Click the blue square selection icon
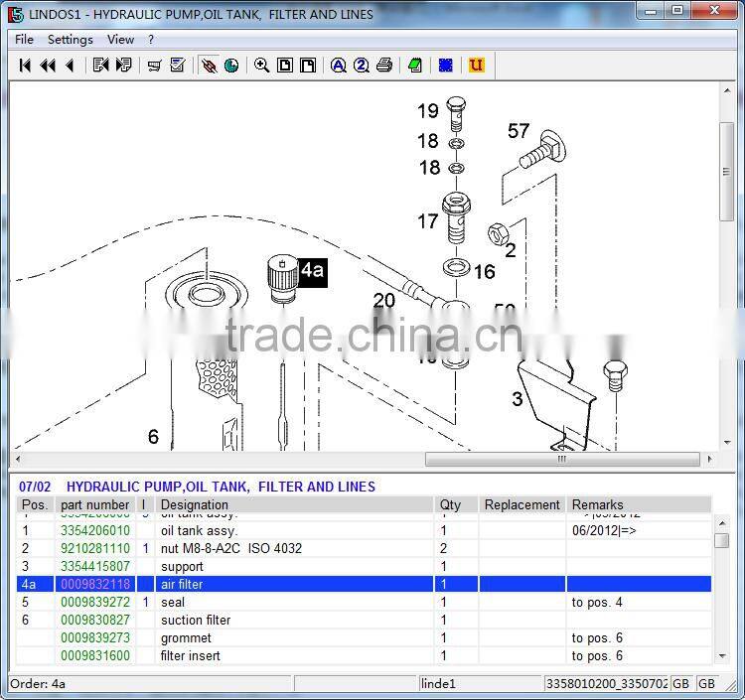 click(x=446, y=66)
